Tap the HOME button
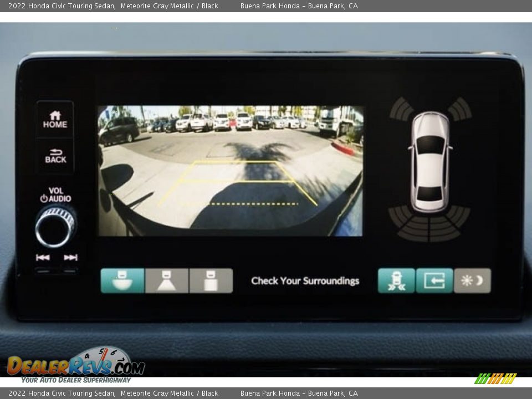 [55, 120]
